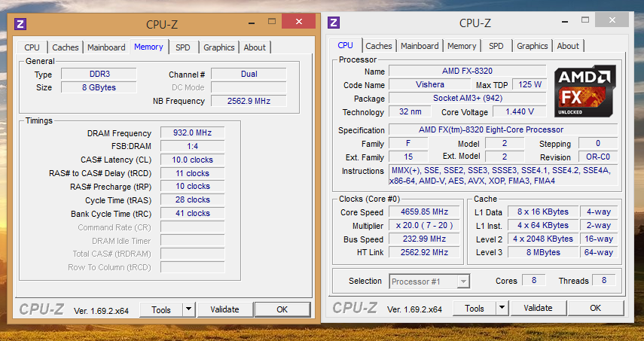The image size is (644, 341).
Task: Click the Cycle Time 28 clocks value
Action: [x=192, y=199]
